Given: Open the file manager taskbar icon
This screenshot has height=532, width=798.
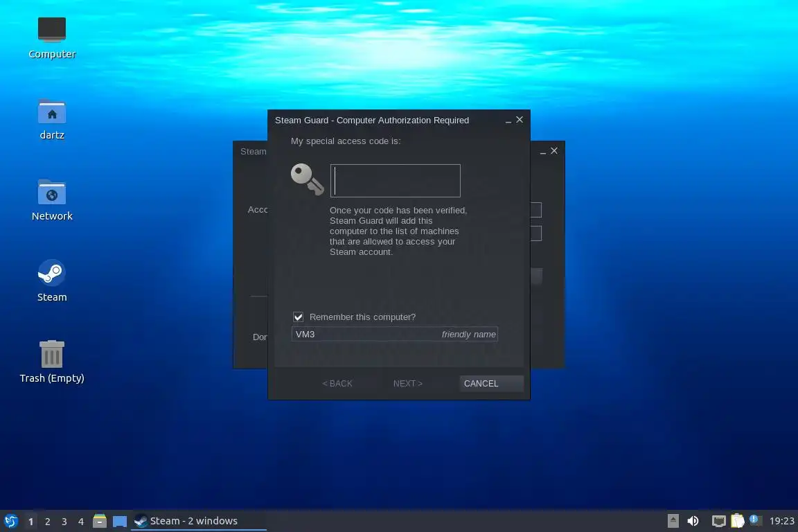Looking at the screenshot, I should pyautogui.click(x=100, y=521).
